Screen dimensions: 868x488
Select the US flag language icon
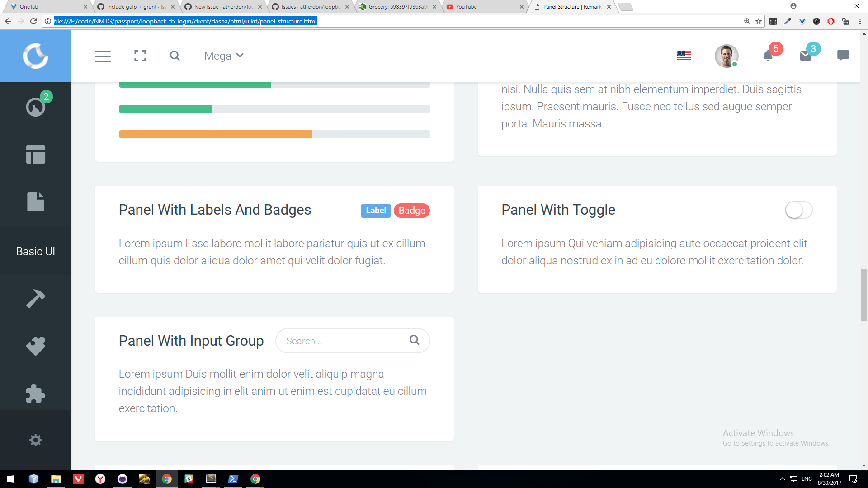tap(684, 56)
